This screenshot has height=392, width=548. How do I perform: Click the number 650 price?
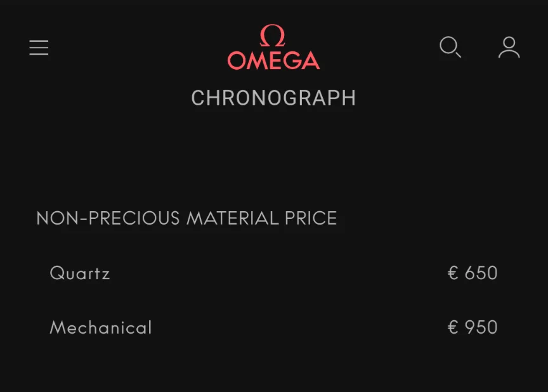(481, 273)
